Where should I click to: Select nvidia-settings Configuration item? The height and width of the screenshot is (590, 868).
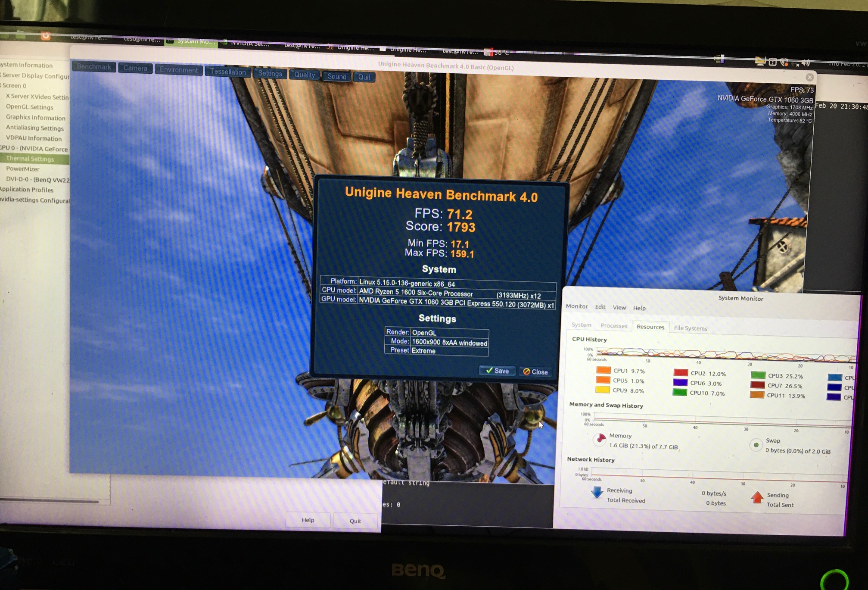tap(34, 200)
